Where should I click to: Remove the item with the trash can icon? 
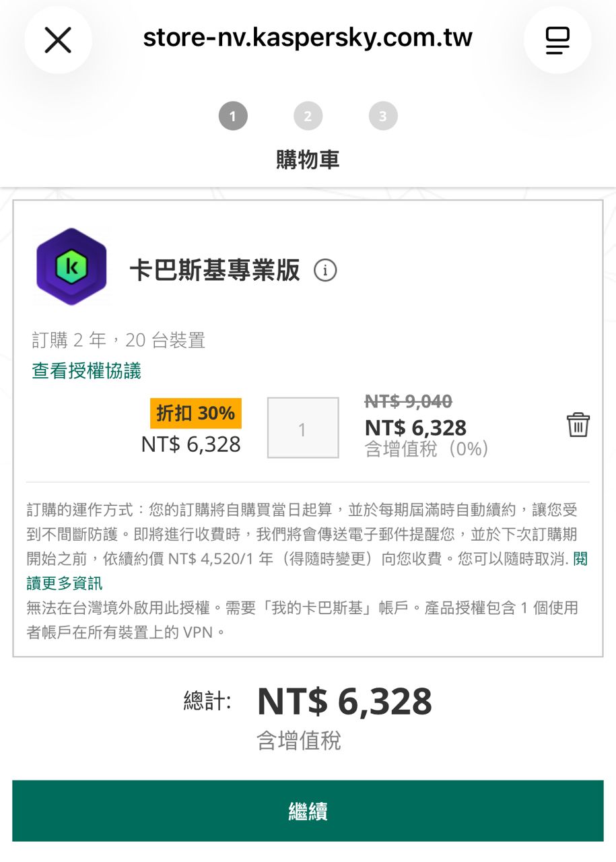[x=578, y=426]
